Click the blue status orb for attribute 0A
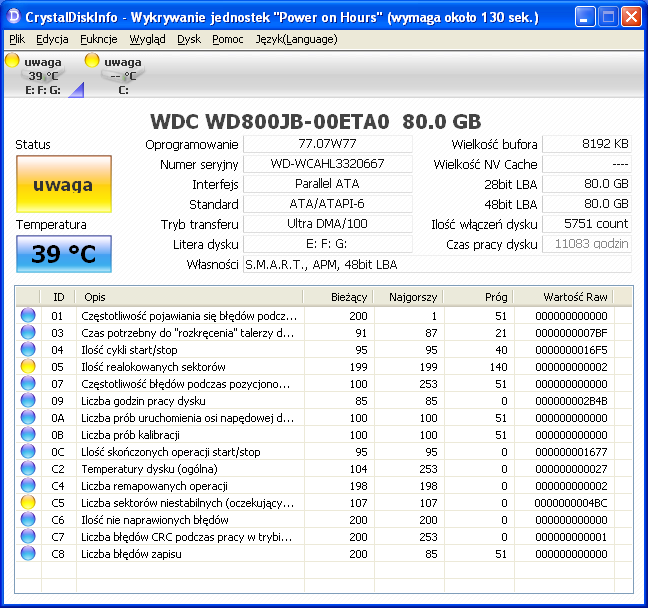The height and width of the screenshot is (608, 648). 28,417
